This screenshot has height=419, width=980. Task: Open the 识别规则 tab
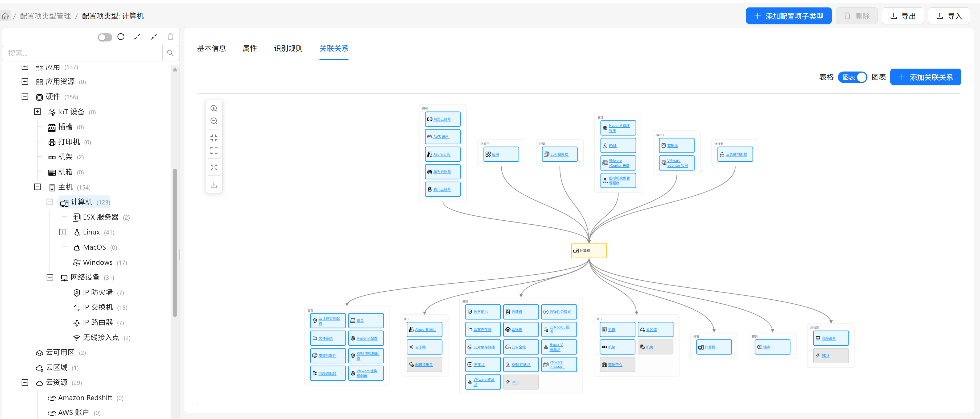tap(288, 49)
